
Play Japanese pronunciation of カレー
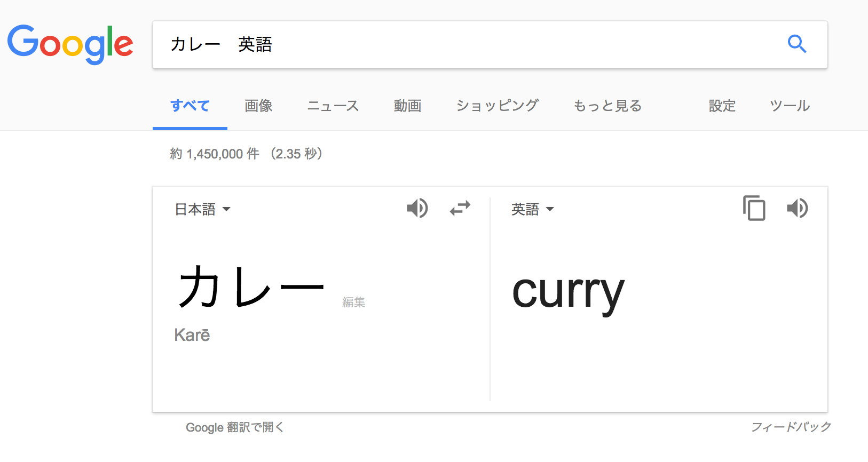point(417,208)
